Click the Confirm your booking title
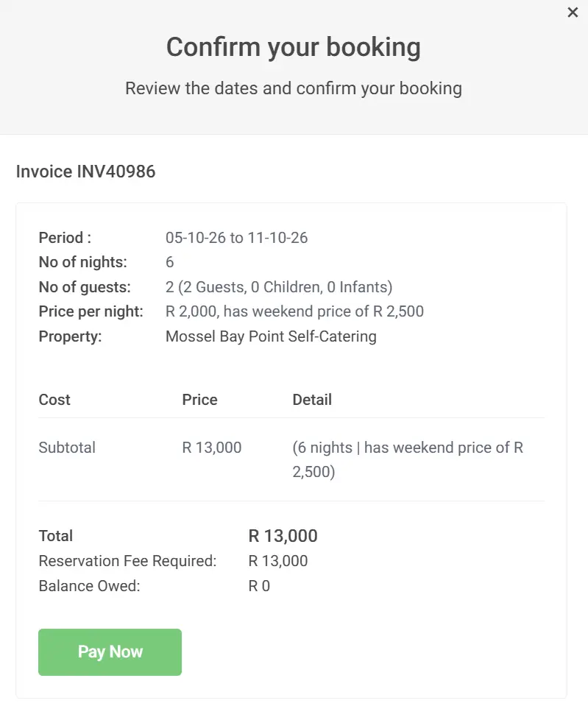 [294, 47]
